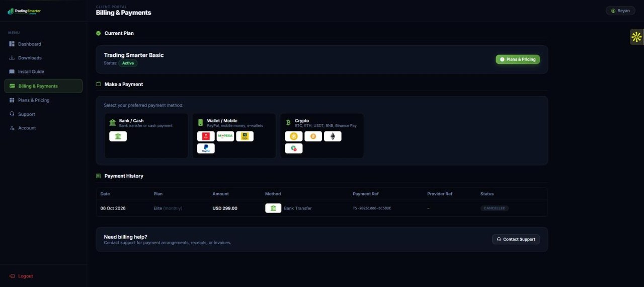Click the Bank / Cash header icon
This screenshot has height=287, width=644.
click(113, 122)
